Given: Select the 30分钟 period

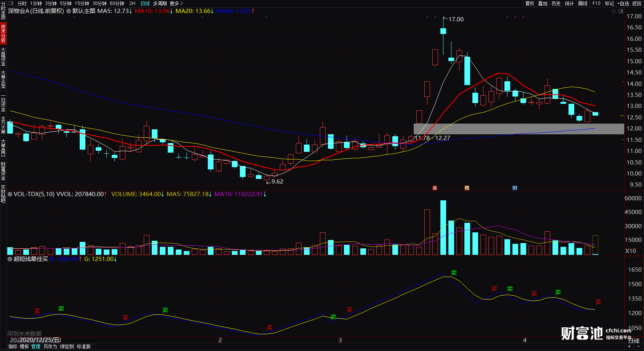Looking at the screenshot, I should point(100,3).
